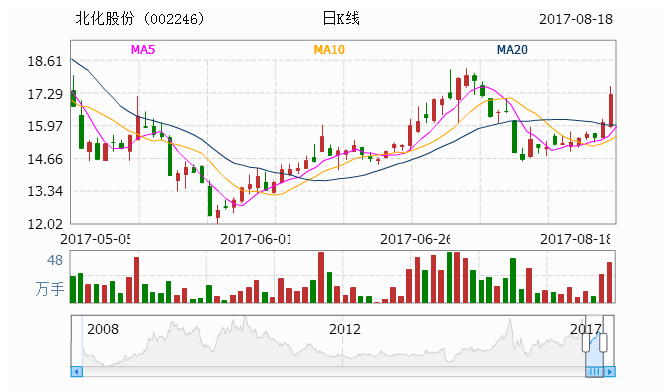Jump to 2008 in the navigator overview

(103, 329)
